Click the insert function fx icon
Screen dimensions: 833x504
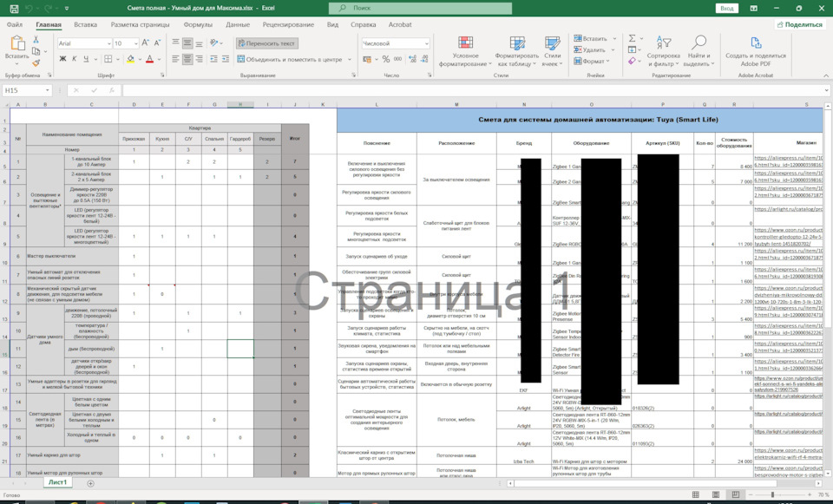pyautogui.click(x=112, y=91)
